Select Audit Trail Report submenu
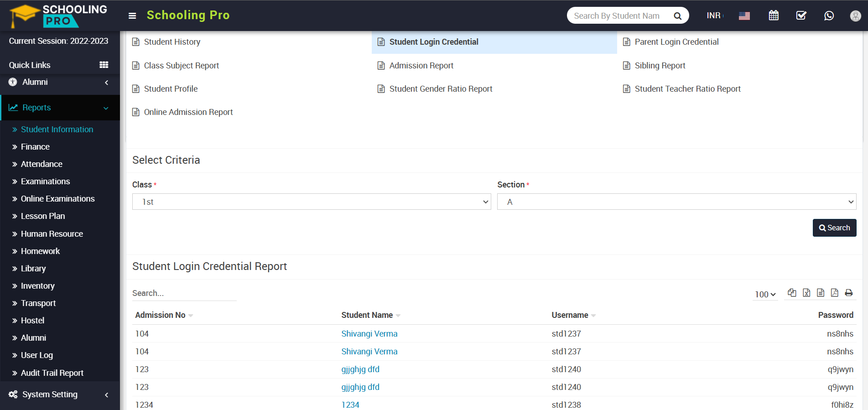868x410 pixels. click(x=52, y=373)
